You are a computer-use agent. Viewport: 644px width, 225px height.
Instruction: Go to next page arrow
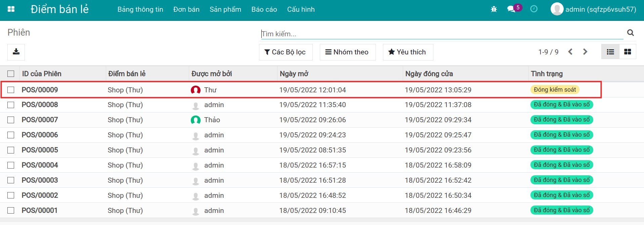point(585,52)
